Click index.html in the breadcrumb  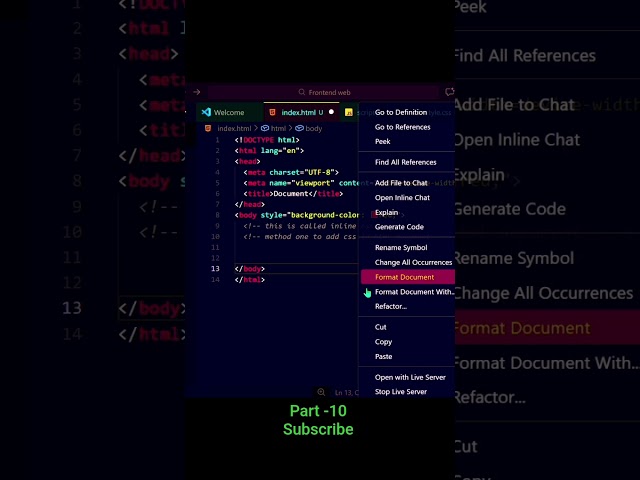pyautogui.click(x=234, y=128)
